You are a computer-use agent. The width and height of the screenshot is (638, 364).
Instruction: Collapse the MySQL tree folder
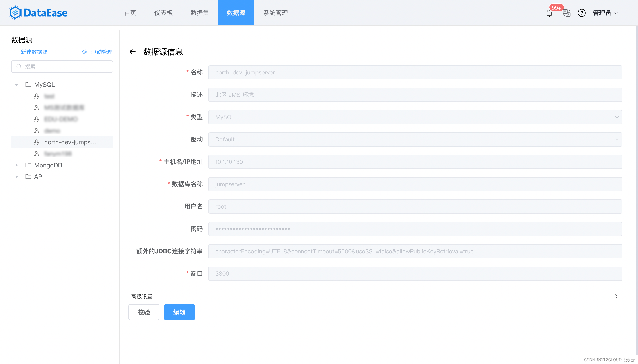pos(17,85)
